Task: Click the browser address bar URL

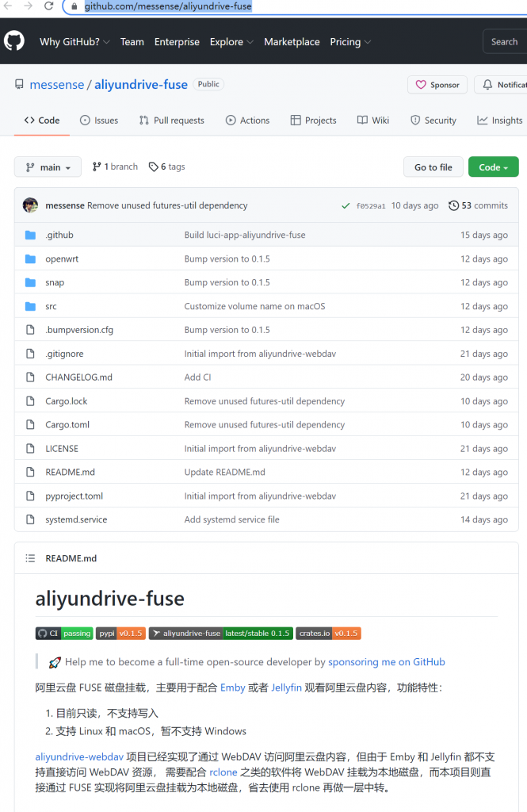Action: point(168,6)
